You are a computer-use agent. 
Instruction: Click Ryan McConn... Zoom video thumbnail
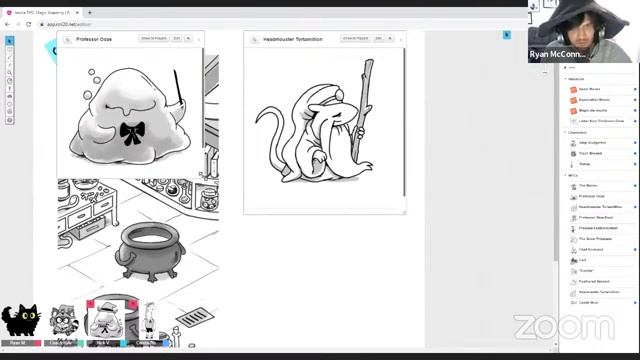point(583,31)
